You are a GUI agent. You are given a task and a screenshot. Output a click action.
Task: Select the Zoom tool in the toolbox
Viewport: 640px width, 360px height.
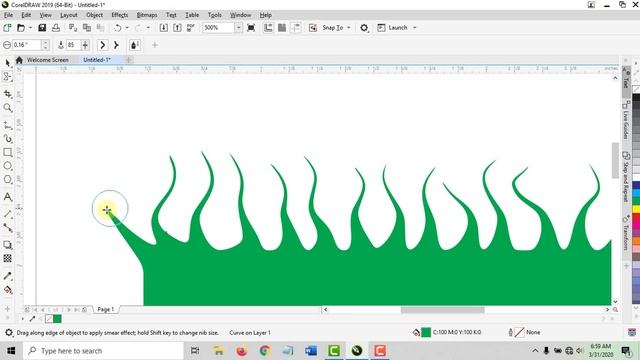(x=7, y=108)
